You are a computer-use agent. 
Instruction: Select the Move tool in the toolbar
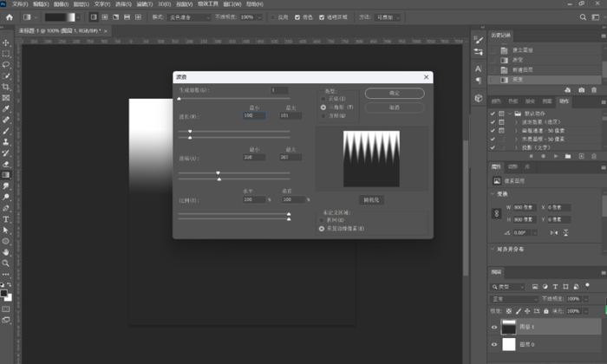[6, 42]
